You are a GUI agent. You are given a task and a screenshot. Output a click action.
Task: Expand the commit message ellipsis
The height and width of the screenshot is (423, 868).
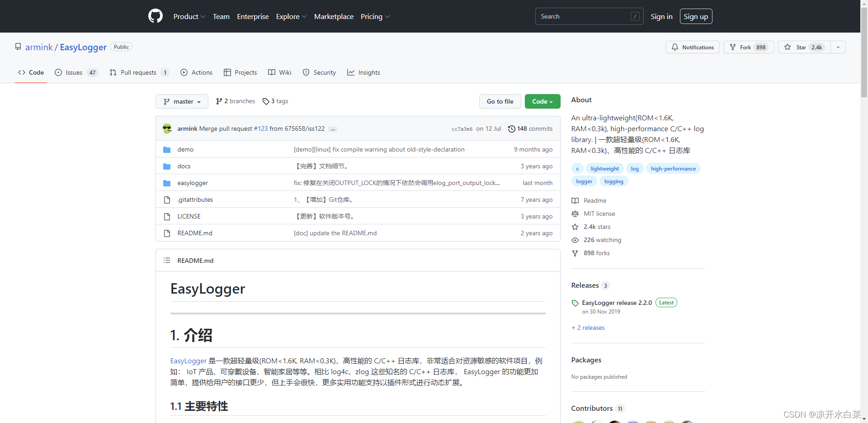pos(333,129)
